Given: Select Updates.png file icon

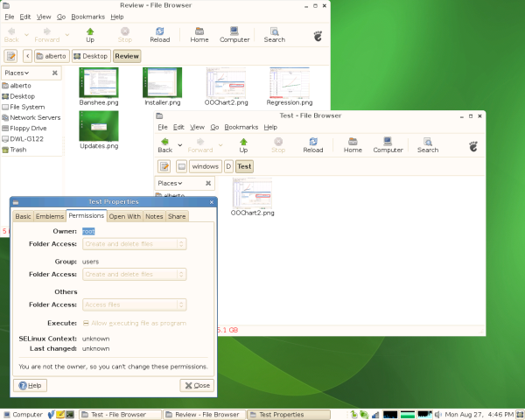Looking at the screenshot, I should (x=99, y=126).
